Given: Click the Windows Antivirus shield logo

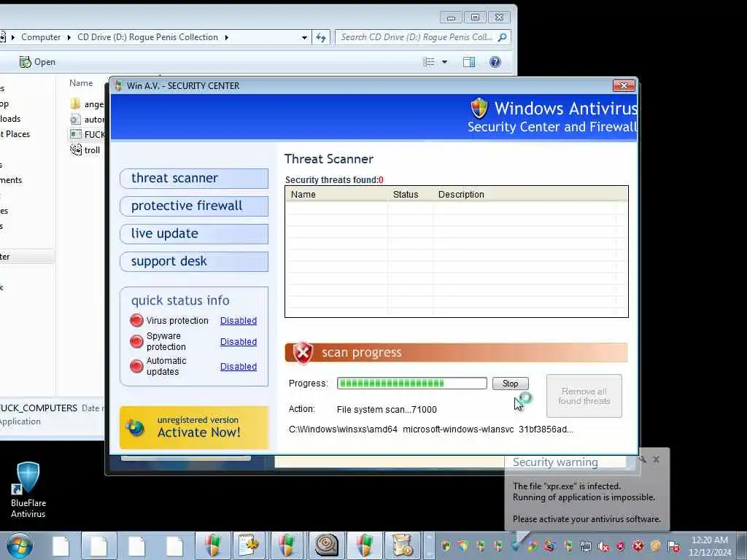Looking at the screenshot, I should click(479, 108).
